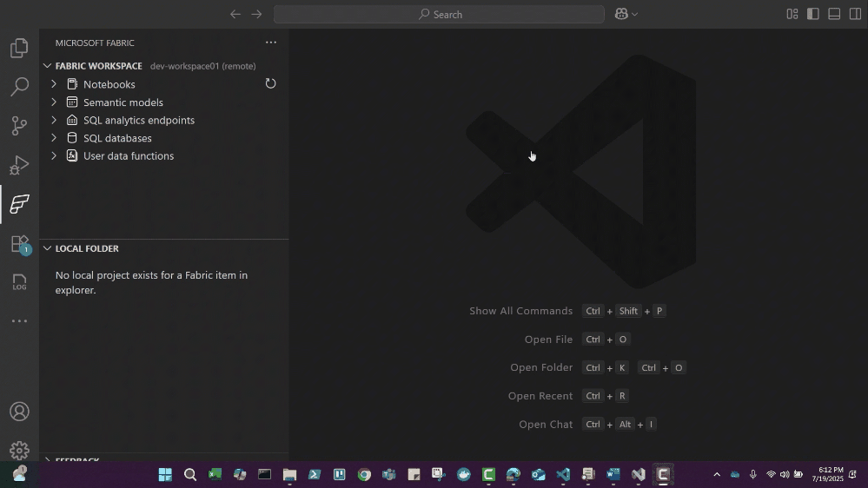This screenshot has height=488, width=868.
Task: Click the Open File hint
Action: click(x=548, y=340)
